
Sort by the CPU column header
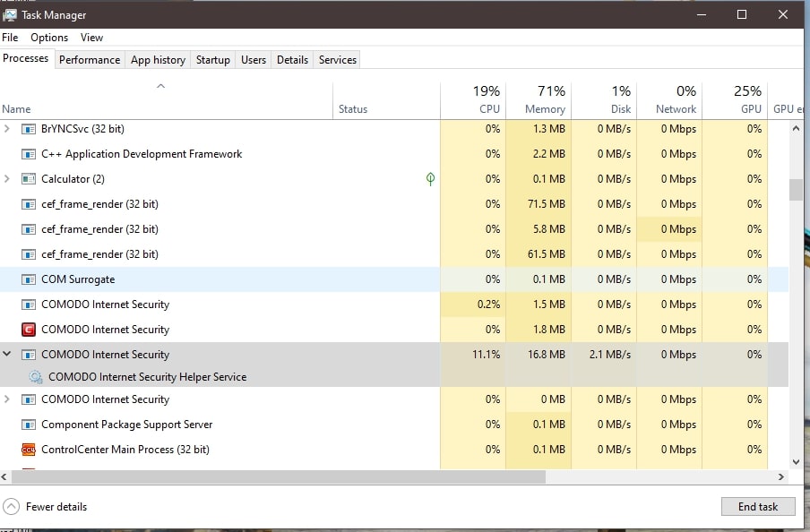pos(473,100)
